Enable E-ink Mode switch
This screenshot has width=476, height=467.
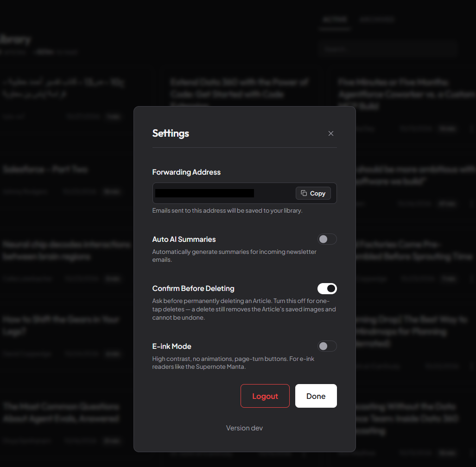pyautogui.click(x=327, y=346)
